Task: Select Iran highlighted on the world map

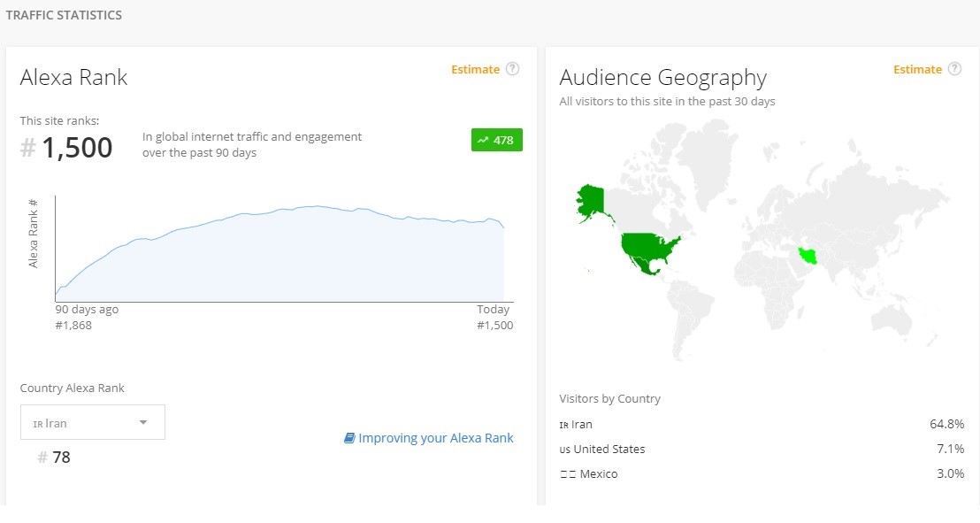Action: coord(809,257)
